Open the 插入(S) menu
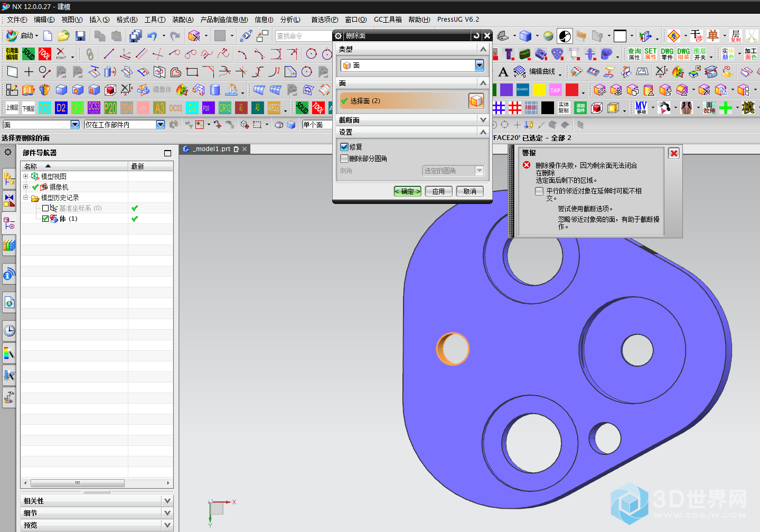Viewport: 760px width, 532px height. [99, 20]
